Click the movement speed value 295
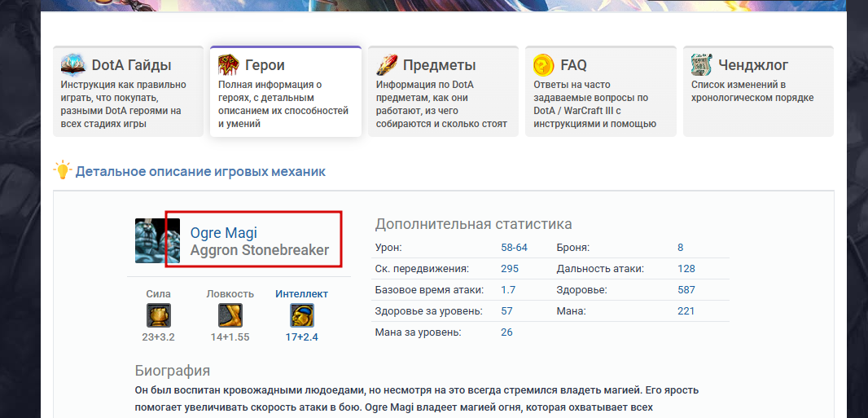 tap(510, 269)
